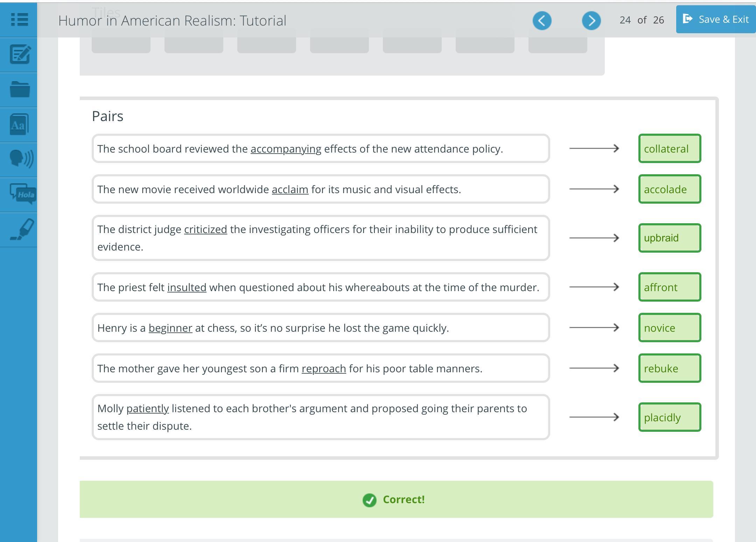Select the 'upbraid' answer tile
756x542 pixels.
pos(669,238)
